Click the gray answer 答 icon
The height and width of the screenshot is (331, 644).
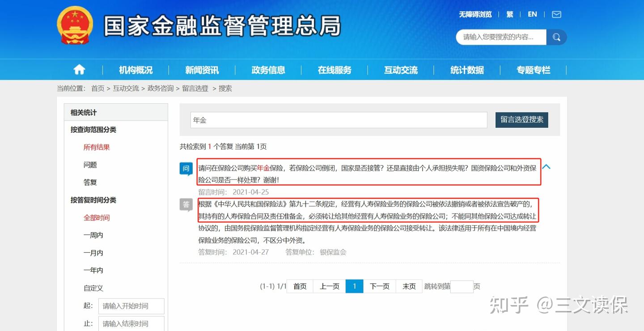click(x=186, y=205)
